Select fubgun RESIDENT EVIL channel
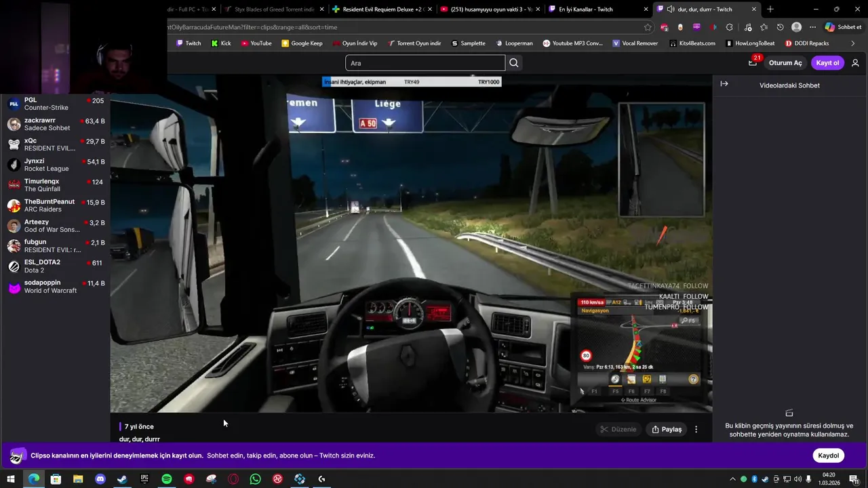The width and height of the screenshot is (868, 488). (55, 246)
